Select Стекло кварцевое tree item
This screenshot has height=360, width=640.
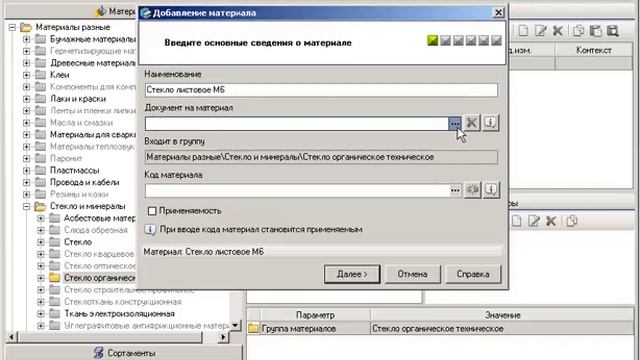pyautogui.click(x=99, y=254)
